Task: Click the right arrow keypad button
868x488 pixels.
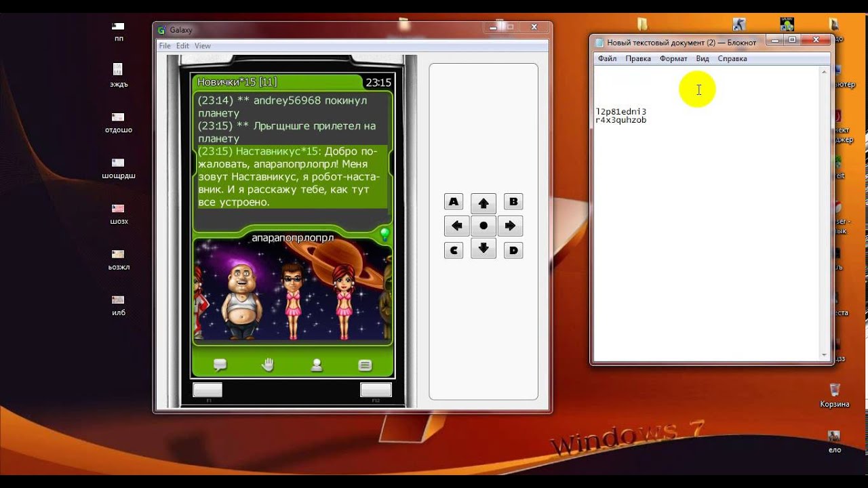Action: coord(510,226)
